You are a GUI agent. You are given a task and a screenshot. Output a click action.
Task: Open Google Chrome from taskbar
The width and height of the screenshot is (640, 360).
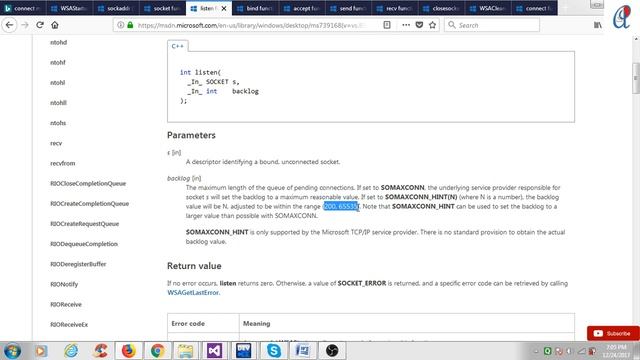158,351
